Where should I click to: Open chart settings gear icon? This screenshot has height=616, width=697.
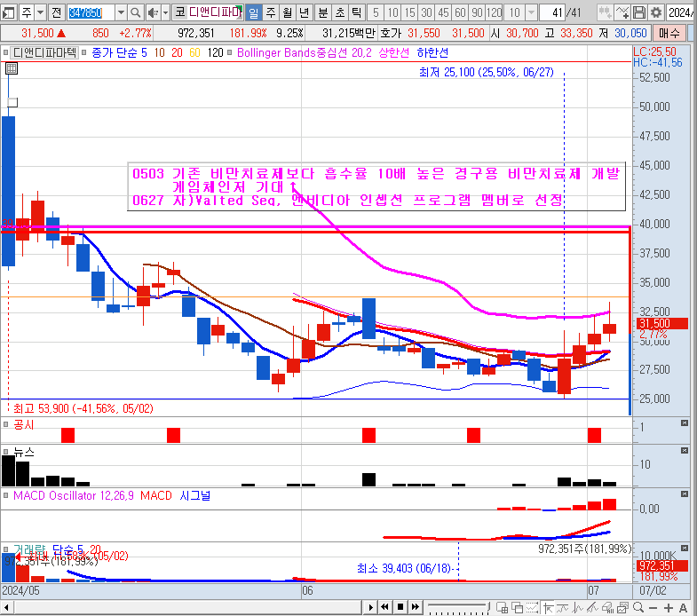[x=656, y=12]
